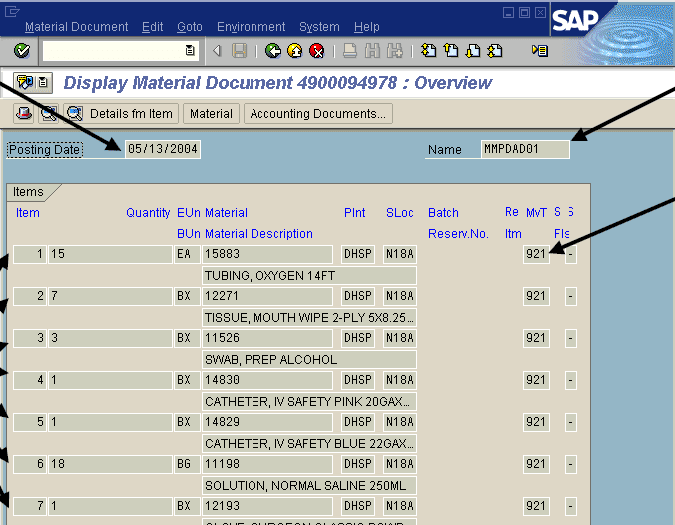This screenshot has height=525, width=675.
Task: Open the Edit menu
Action: 152,27
